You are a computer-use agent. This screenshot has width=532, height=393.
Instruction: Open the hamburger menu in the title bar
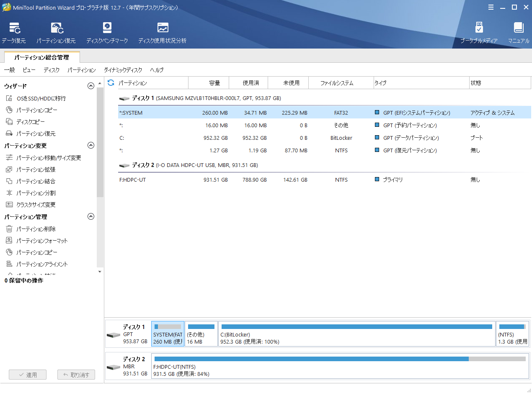coord(491,7)
